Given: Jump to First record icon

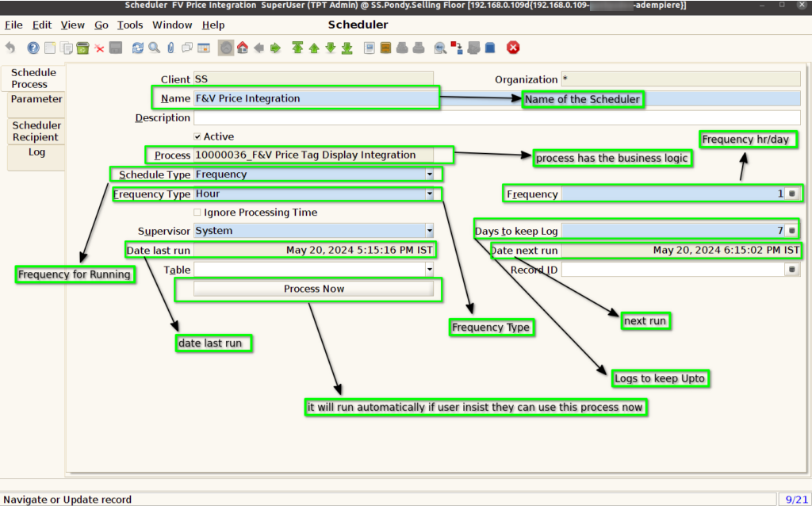Looking at the screenshot, I should click(x=297, y=48).
